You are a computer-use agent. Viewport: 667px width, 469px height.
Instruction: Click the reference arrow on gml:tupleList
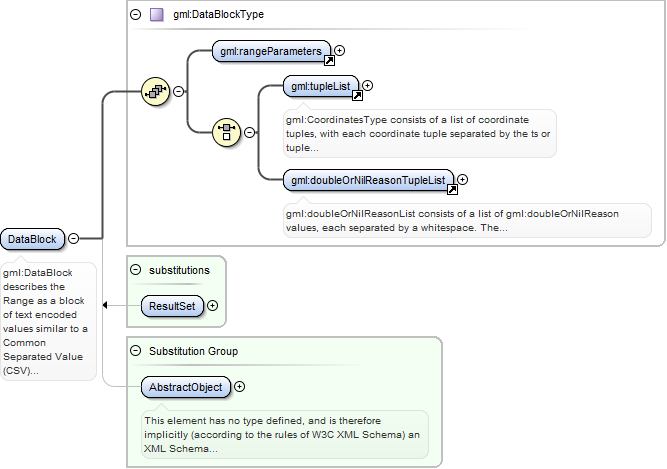355,96
